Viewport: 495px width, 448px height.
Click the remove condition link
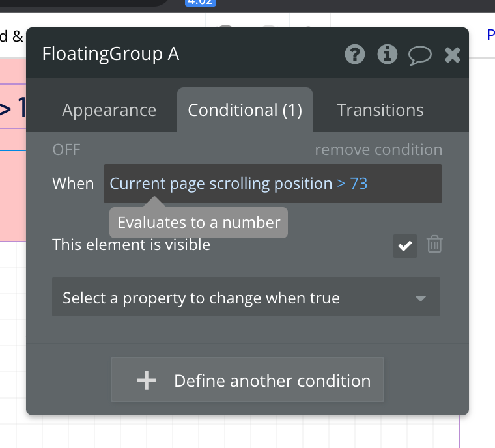pos(378,150)
